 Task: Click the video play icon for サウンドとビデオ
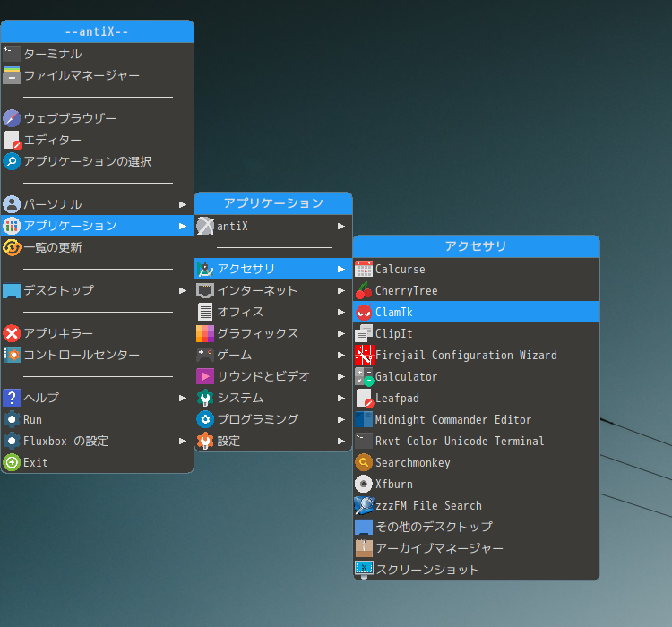pyautogui.click(x=205, y=376)
